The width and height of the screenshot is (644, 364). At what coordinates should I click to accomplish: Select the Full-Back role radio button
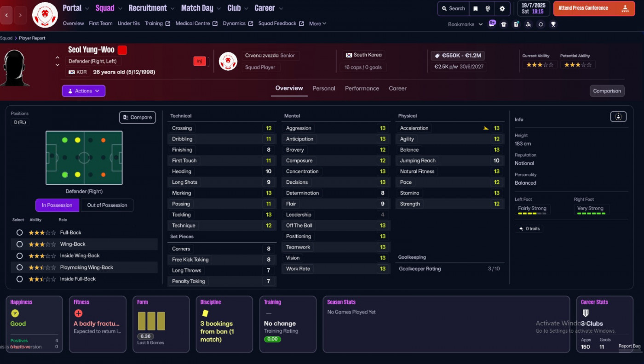tap(19, 233)
